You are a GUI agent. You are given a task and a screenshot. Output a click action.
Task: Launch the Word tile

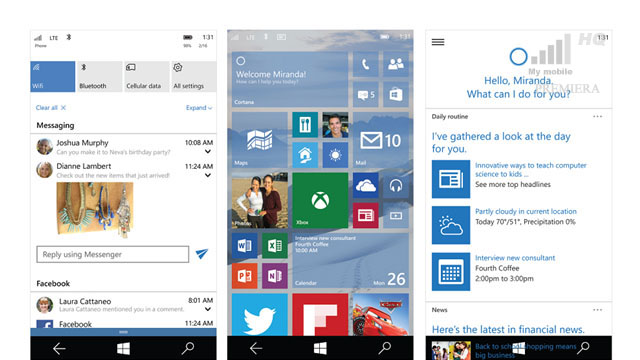(x=244, y=246)
